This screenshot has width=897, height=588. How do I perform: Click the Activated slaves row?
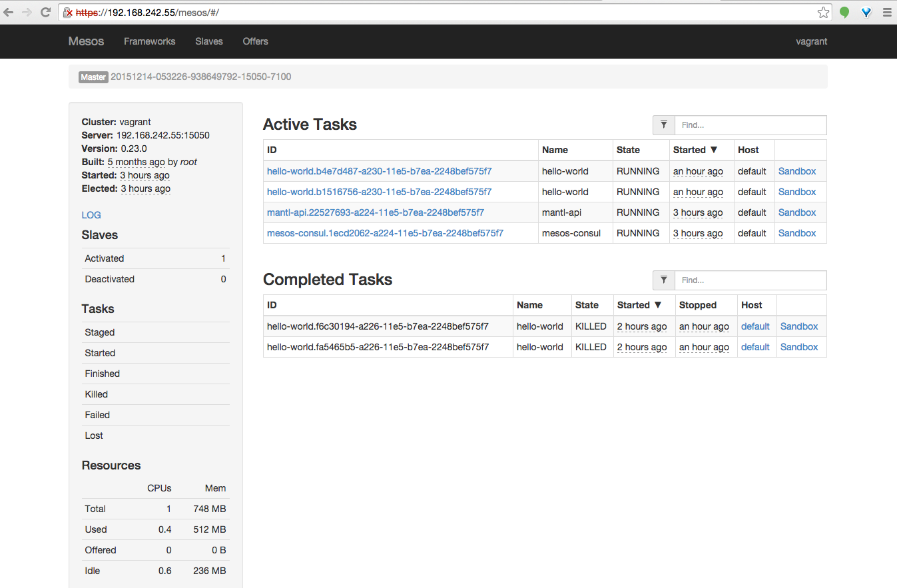(x=156, y=258)
